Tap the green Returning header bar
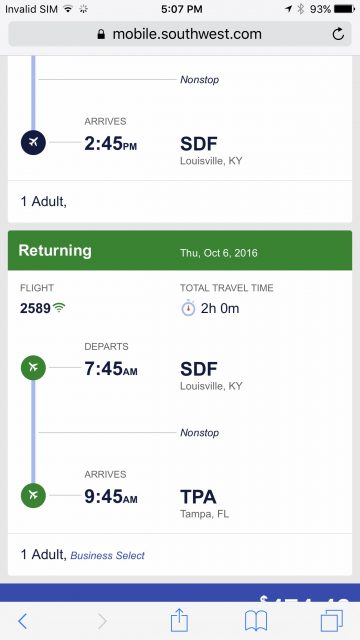The width and height of the screenshot is (360, 640). [x=180, y=250]
